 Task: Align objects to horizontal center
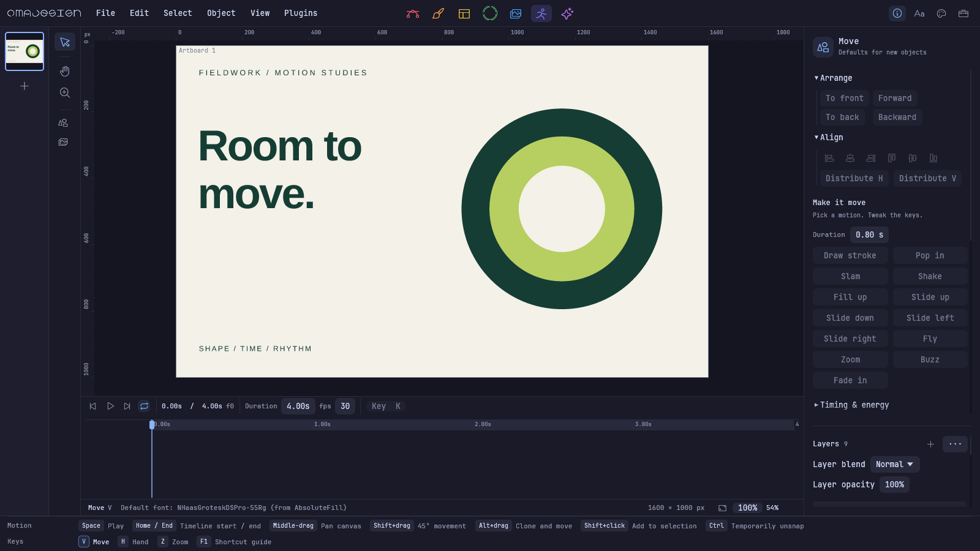pyautogui.click(x=850, y=158)
